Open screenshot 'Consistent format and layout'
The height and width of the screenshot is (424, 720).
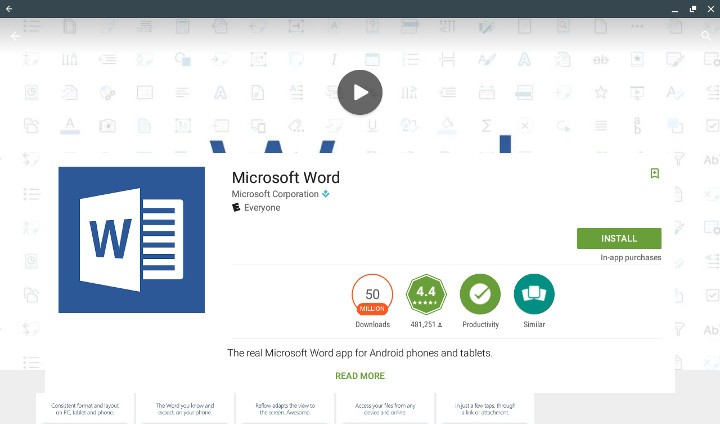pyautogui.click(x=85, y=409)
